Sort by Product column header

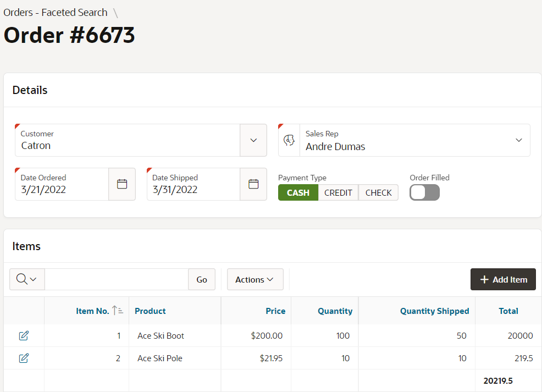pos(150,311)
